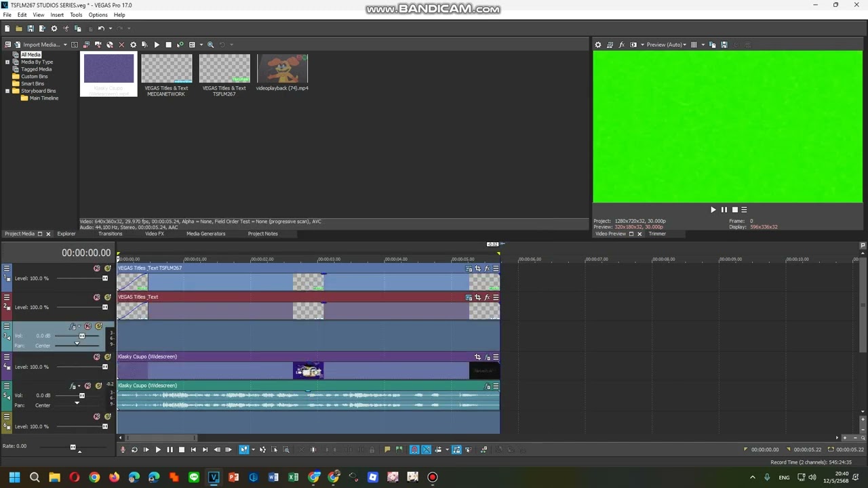Open the Render As icon in main toolbar
868x488 pixels.
(x=42, y=28)
